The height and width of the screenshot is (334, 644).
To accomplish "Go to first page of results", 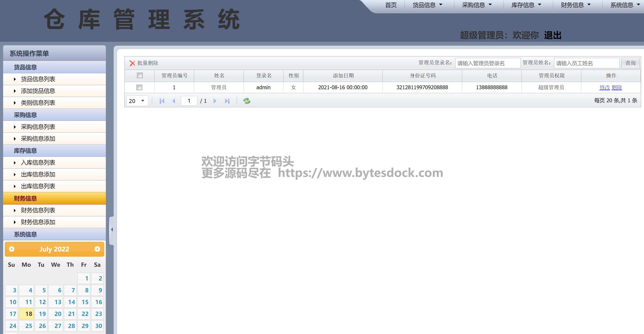I will (162, 101).
